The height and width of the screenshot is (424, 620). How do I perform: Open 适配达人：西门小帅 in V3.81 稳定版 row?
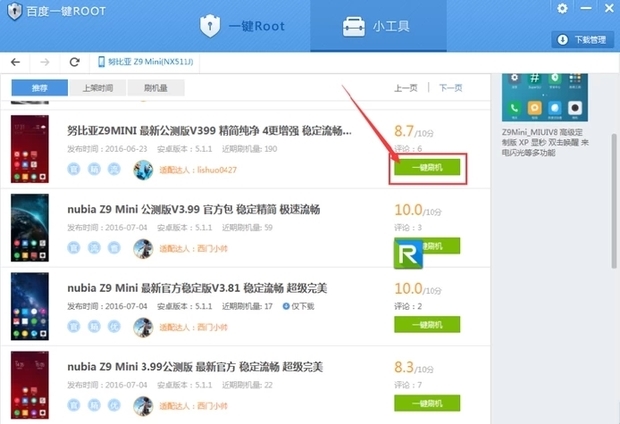point(193,327)
